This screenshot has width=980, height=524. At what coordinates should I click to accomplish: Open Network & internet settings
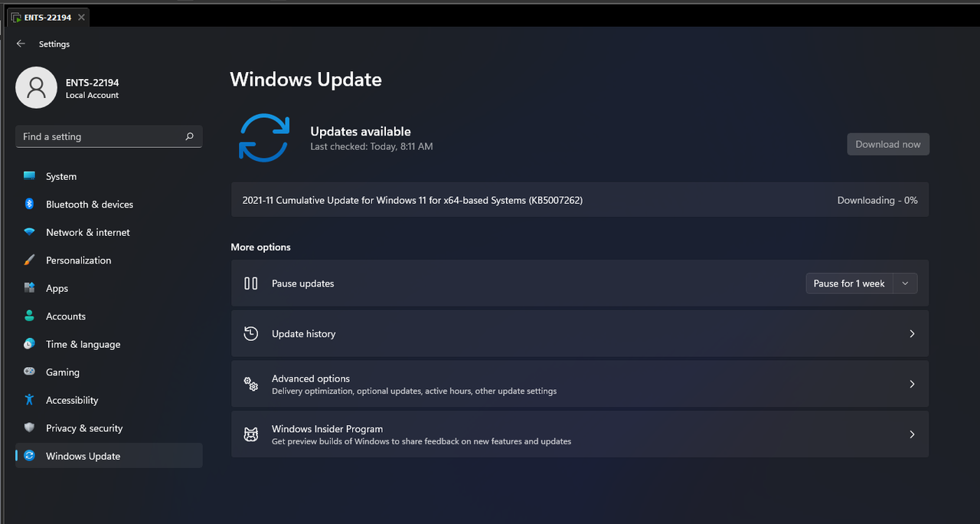[109, 232]
